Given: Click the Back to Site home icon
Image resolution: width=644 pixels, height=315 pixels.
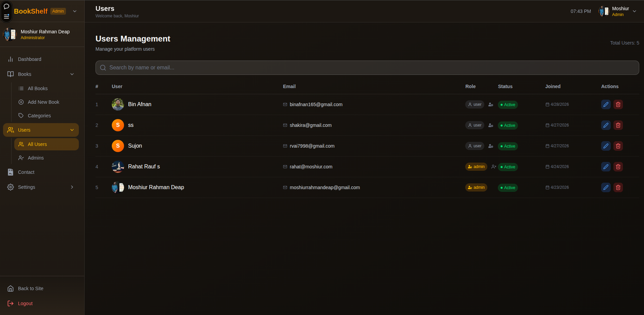Looking at the screenshot, I should 11,288.
